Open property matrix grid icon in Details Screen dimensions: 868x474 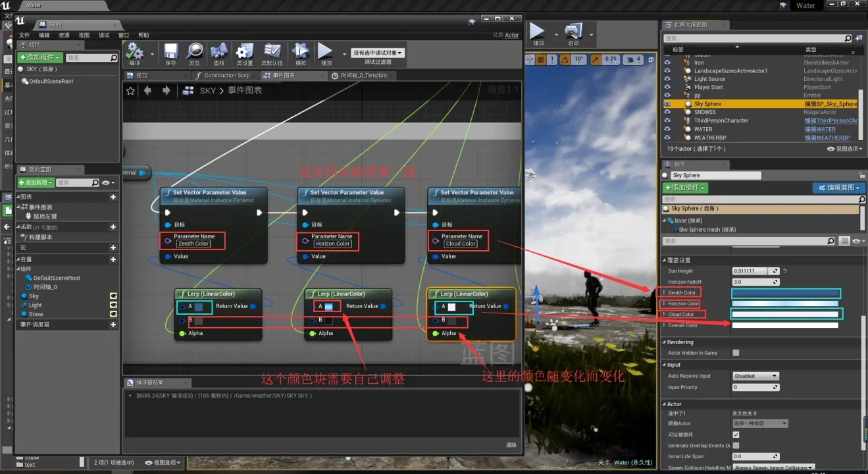coord(845,242)
